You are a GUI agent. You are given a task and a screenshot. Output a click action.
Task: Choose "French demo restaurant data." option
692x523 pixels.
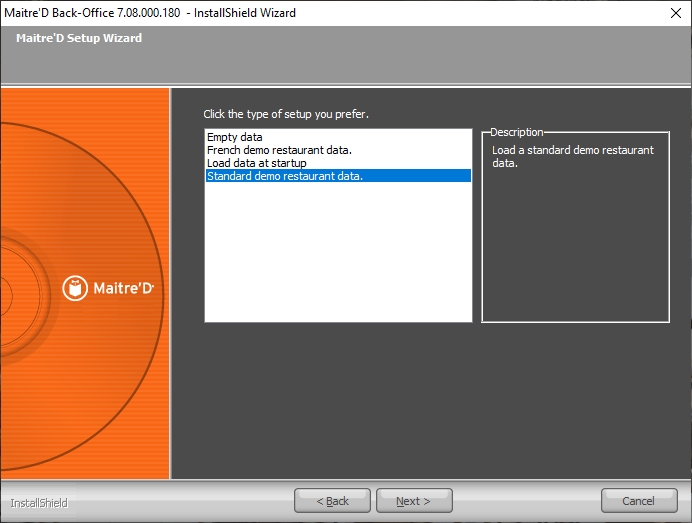tap(279, 150)
